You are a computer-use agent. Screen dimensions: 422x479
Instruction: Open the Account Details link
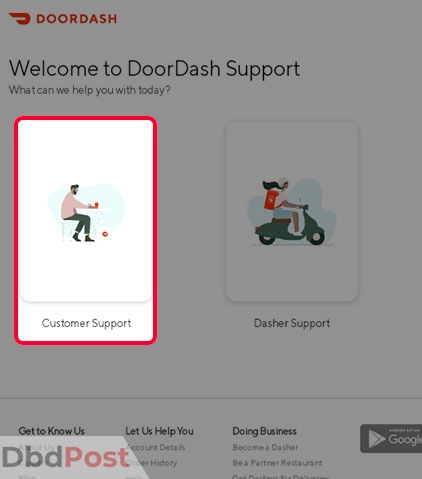[x=155, y=447]
